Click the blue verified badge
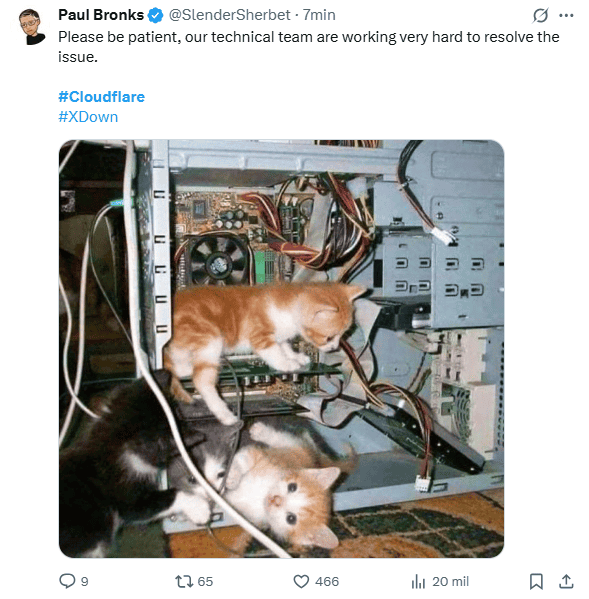 [155, 15]
